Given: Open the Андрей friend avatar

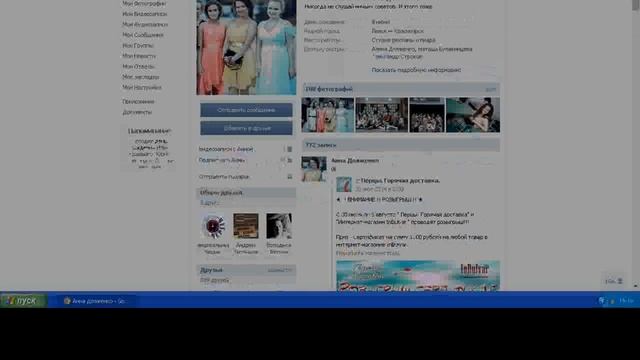Looking at the screenshot, I should (246, 226).
